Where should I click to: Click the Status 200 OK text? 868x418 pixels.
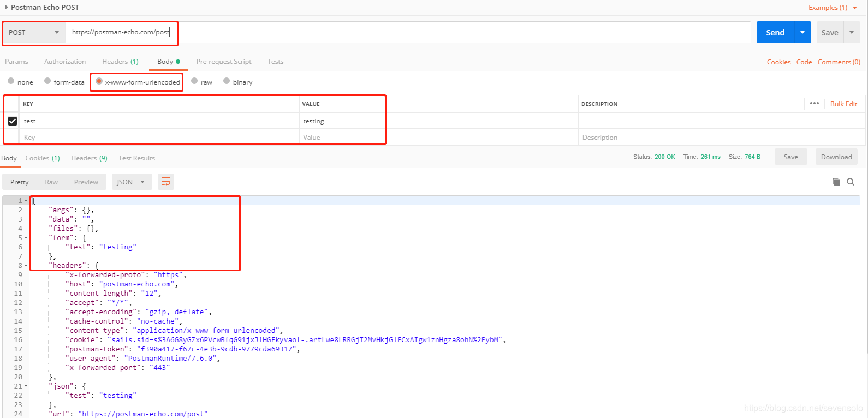tap(654, 157)
